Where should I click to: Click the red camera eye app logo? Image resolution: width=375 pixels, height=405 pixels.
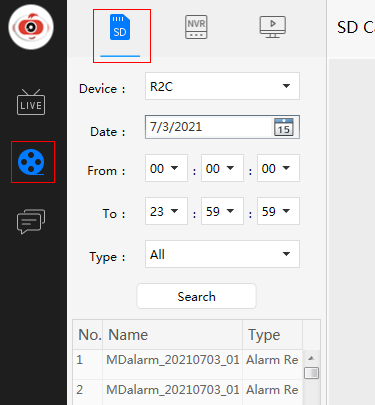coord(31,27)
